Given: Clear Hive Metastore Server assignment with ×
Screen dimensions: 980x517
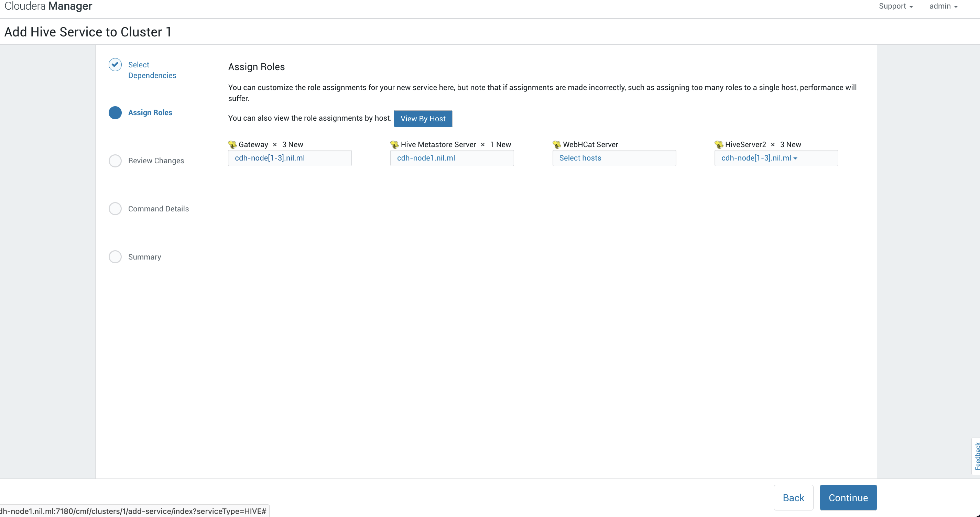Looking at the screenshot, I should [482, 145].
